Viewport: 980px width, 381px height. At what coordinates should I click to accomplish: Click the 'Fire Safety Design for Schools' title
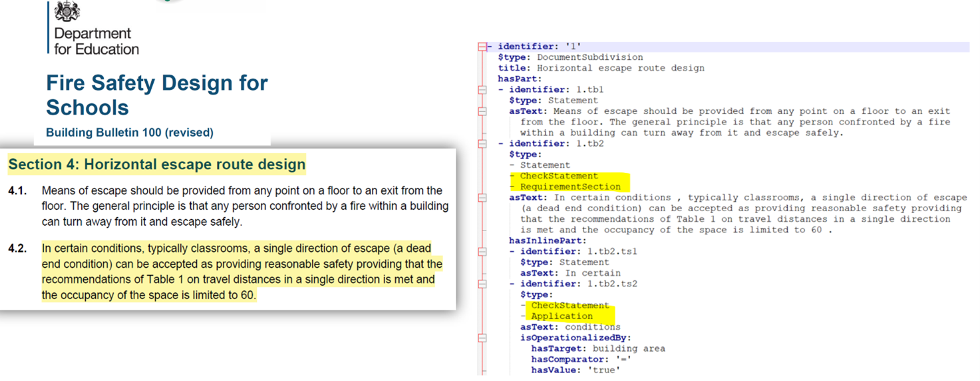click(x=156, y=95)
